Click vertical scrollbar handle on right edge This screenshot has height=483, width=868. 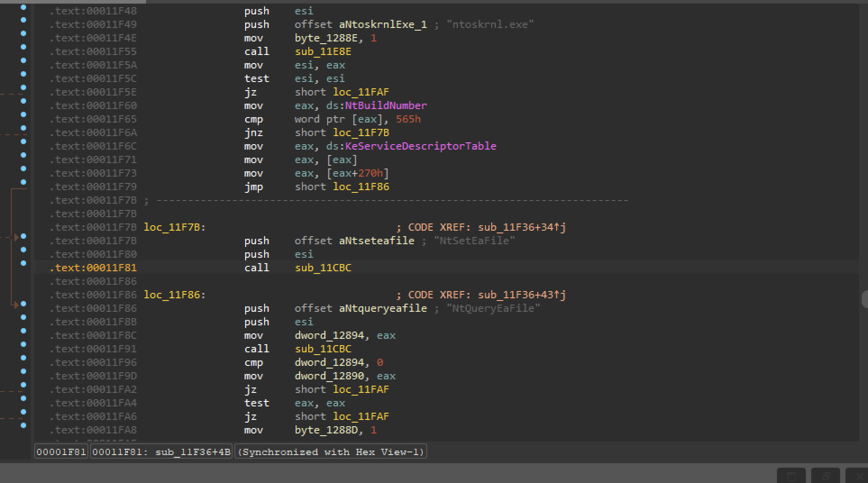tap(864, 299)
